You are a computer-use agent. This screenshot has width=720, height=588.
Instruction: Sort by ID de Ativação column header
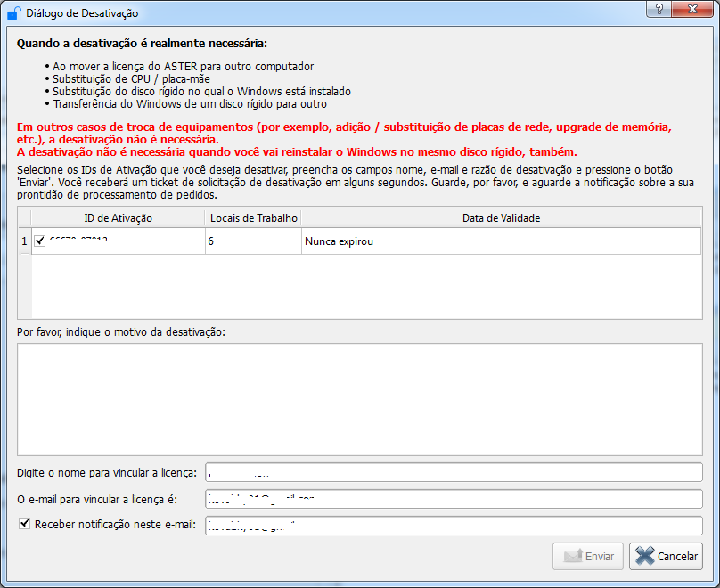tap(118, 218)
